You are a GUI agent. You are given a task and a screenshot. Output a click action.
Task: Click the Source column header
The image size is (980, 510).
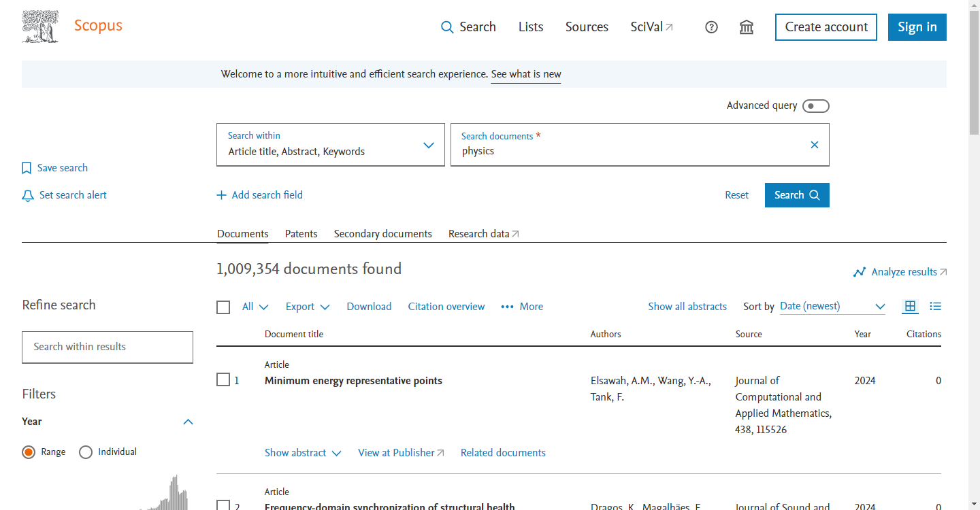pos(749,335)
